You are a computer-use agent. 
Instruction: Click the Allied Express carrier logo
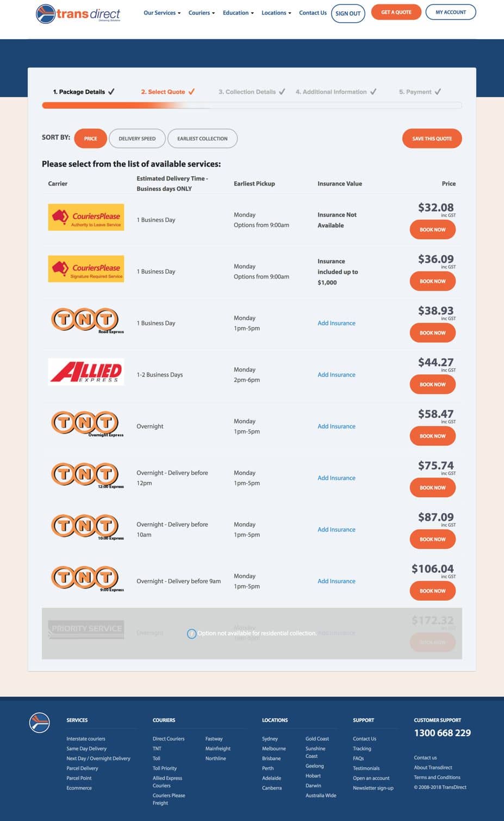(x=86, y=372)
